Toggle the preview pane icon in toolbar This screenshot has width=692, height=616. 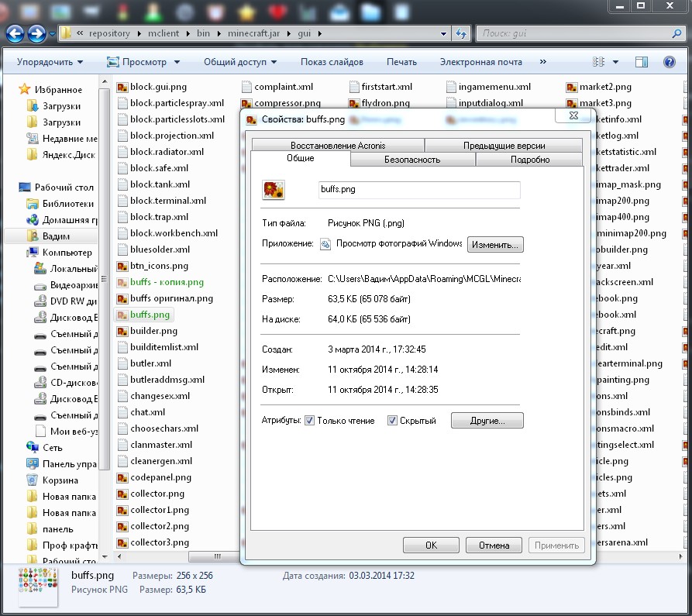[x=642, y=62]
